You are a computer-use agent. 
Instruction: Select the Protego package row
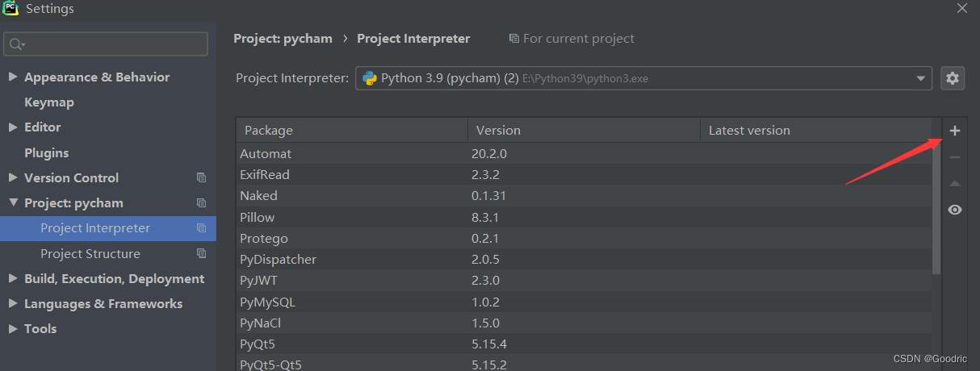pyautogui.click(x=584, y=238)
